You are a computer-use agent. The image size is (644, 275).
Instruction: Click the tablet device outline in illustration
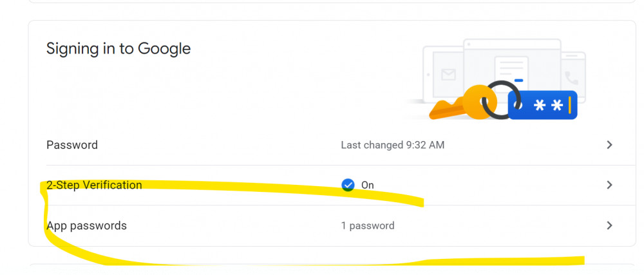pyautogui.click(x=444, y=74)
